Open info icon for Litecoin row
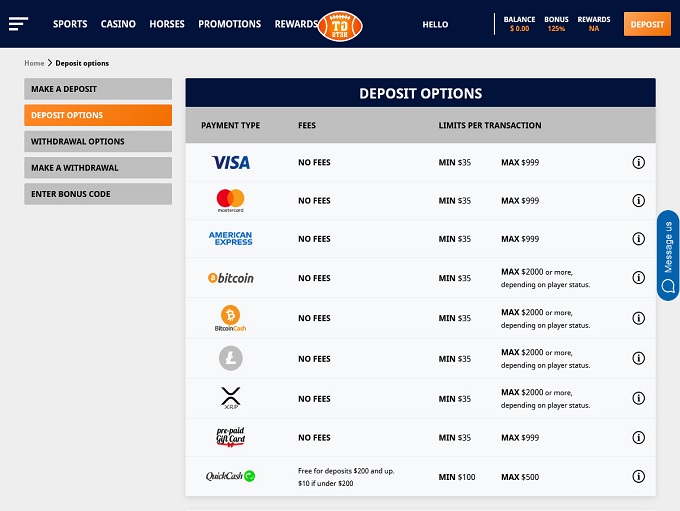This screenshot has height=511, width=680. [639, 358]
